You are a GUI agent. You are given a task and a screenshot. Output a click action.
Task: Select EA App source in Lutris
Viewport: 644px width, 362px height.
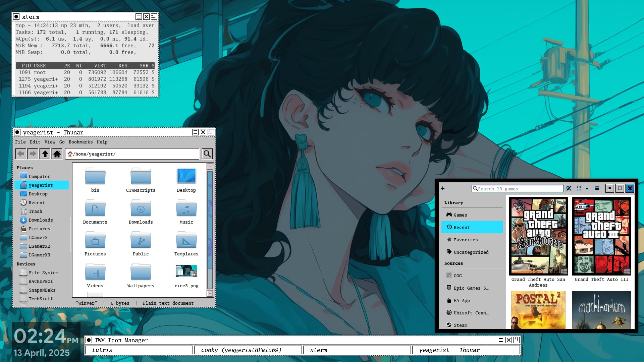(x=472, y=300)
